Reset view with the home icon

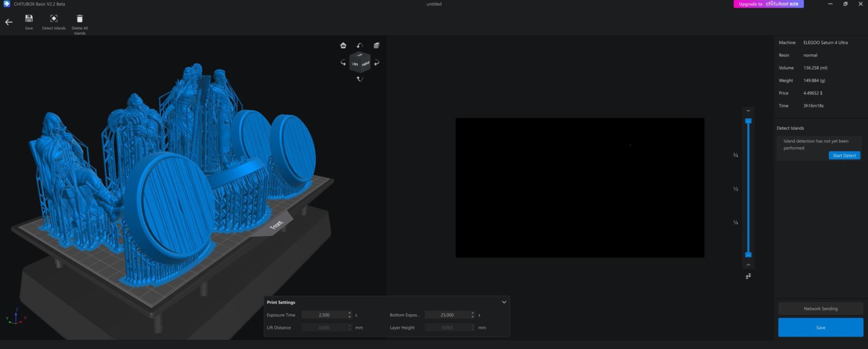tap(343, 46)
